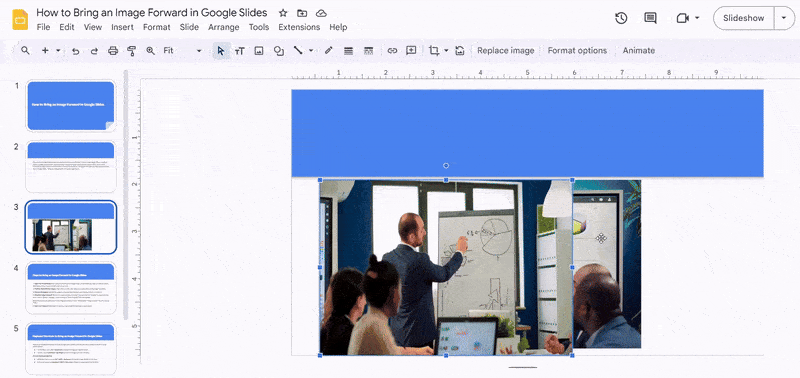The width and height of the screenshot is (800, 378).
Task: Open the File menu
Action: 43,27
